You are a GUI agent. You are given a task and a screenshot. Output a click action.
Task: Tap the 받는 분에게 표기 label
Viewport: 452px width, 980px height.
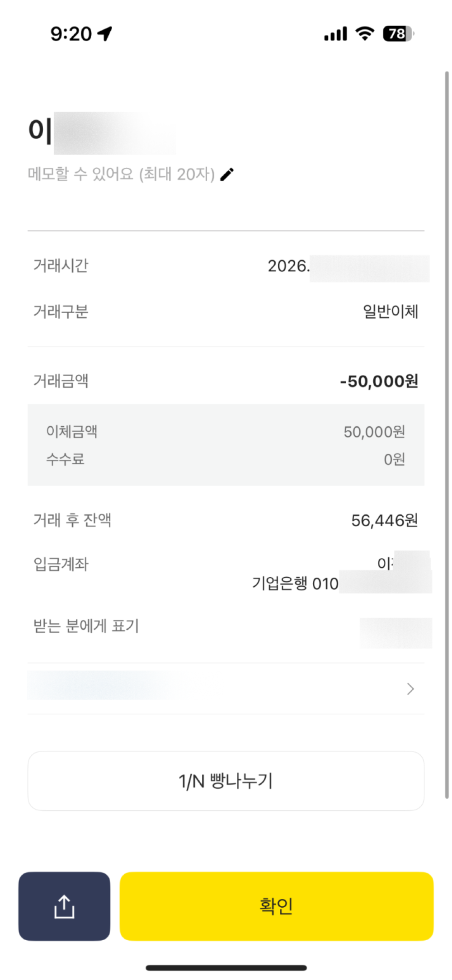(86, 626)
